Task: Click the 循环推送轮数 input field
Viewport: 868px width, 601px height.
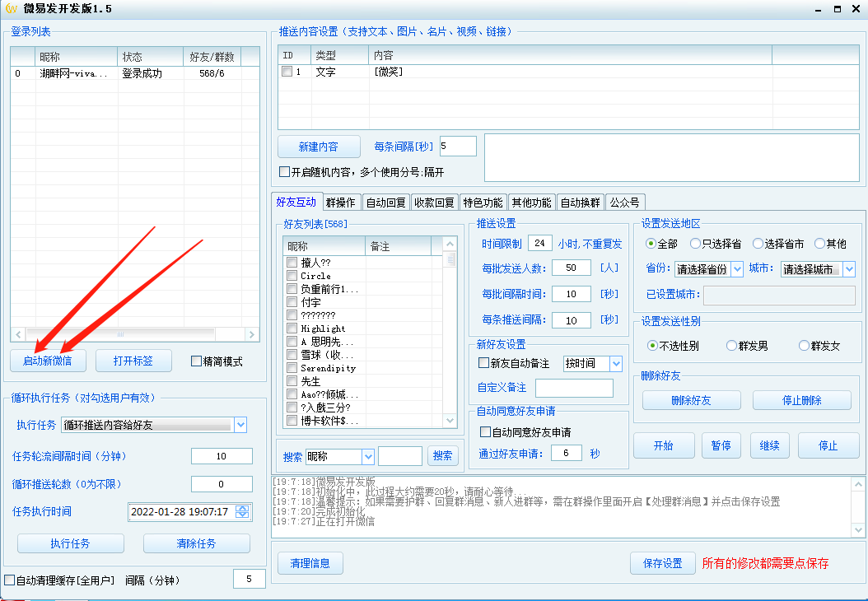Action: click(222, 483)
